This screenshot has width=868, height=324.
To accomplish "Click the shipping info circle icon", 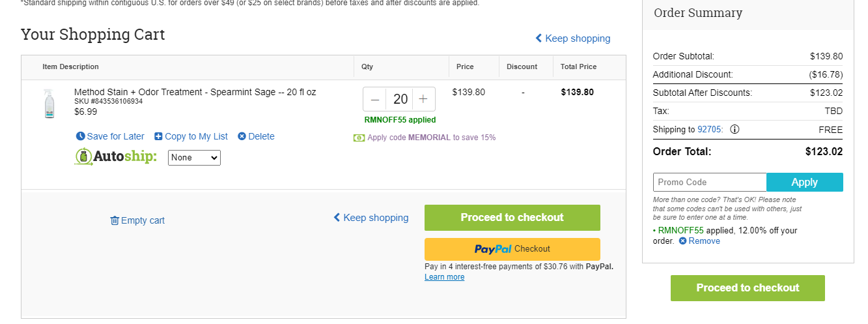I will coord(735,129).
